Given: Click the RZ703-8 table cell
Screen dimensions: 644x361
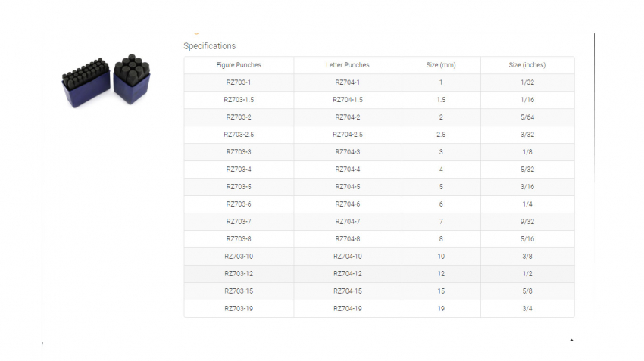Looking at the screenshot, I should [238, 239].
